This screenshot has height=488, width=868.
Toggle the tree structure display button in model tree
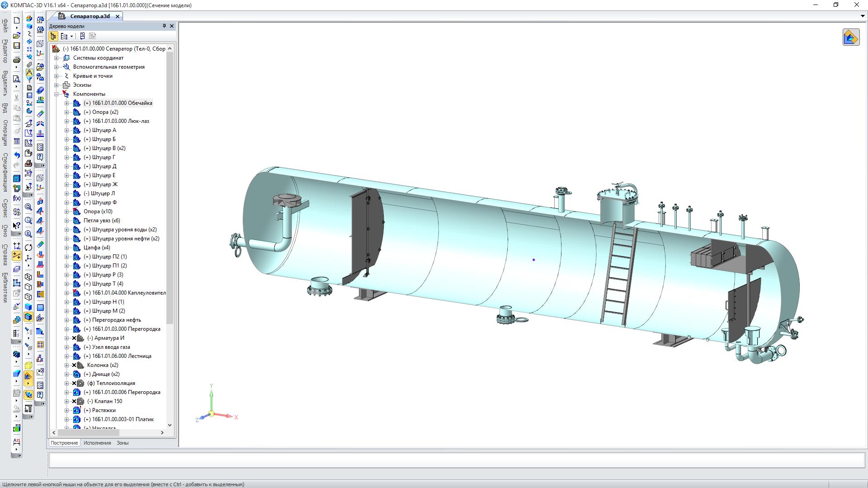53,36
